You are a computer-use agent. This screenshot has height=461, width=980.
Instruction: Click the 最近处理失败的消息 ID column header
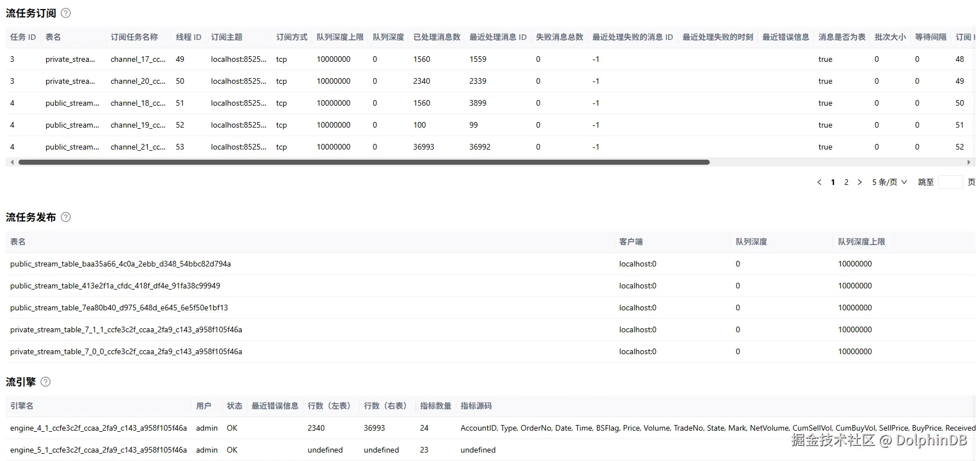[633, 37]
